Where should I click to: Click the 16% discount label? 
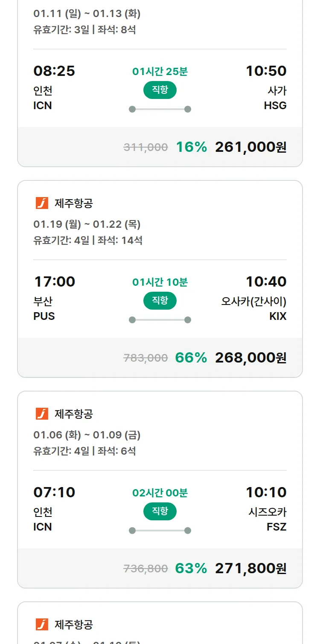[191, 147]
